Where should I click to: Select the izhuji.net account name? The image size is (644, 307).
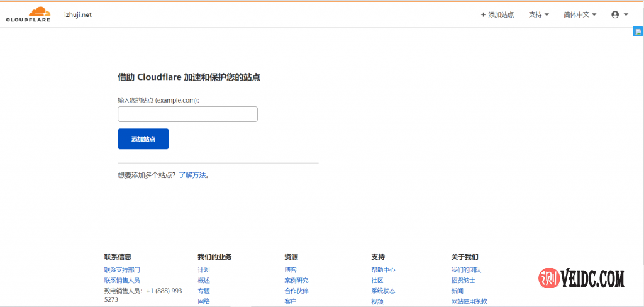pyautogui.click(x=78, y=15)
